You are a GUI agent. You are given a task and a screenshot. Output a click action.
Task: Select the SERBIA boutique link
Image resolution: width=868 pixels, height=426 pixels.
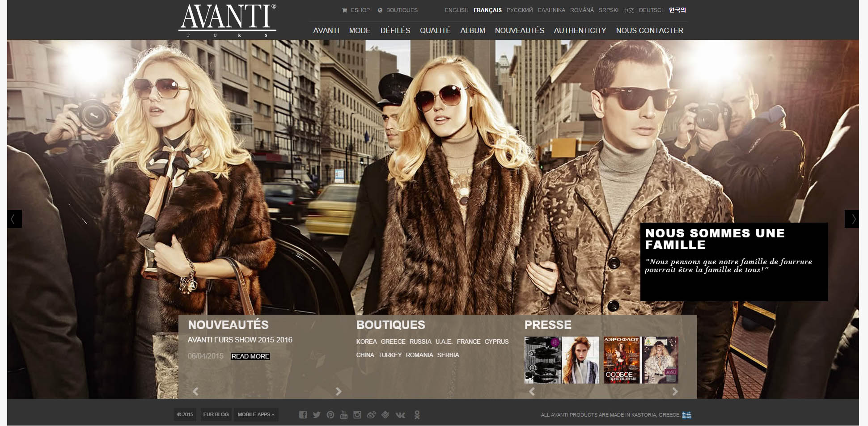[x=448, y=355]
